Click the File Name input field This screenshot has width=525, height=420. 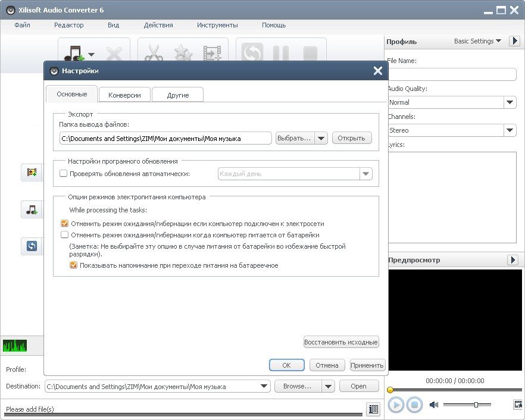452,74
